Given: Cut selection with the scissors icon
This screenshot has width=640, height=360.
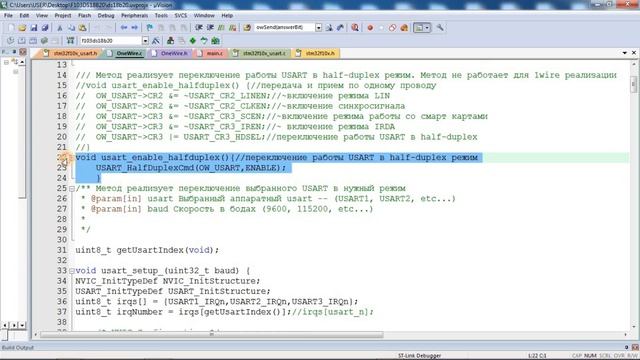Looking at the screenshot, I should [x=60, y=28].
